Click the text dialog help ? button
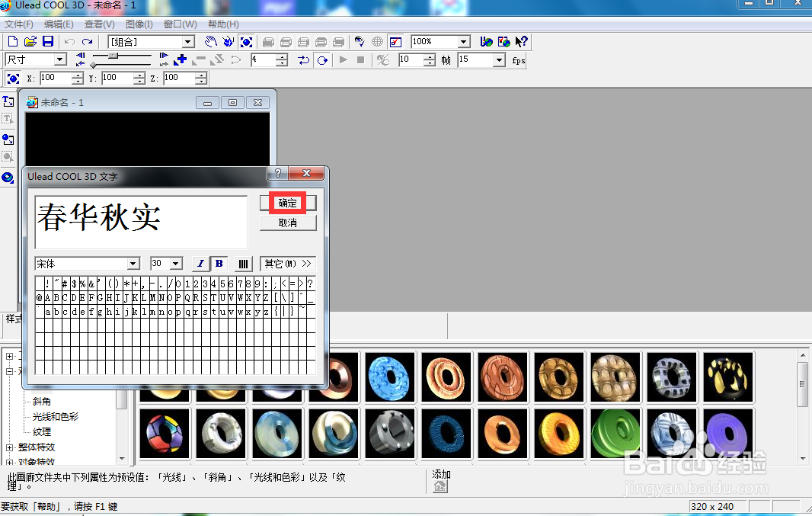Image resolution: width=812 pixels, height=516 pixels. tap(278, 173)
